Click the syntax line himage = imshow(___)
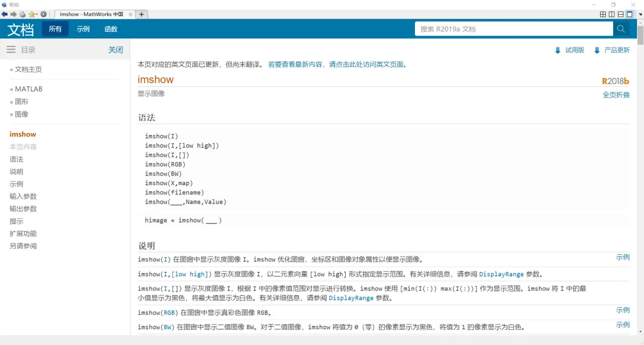644x345 pixels. click(183, 221)
